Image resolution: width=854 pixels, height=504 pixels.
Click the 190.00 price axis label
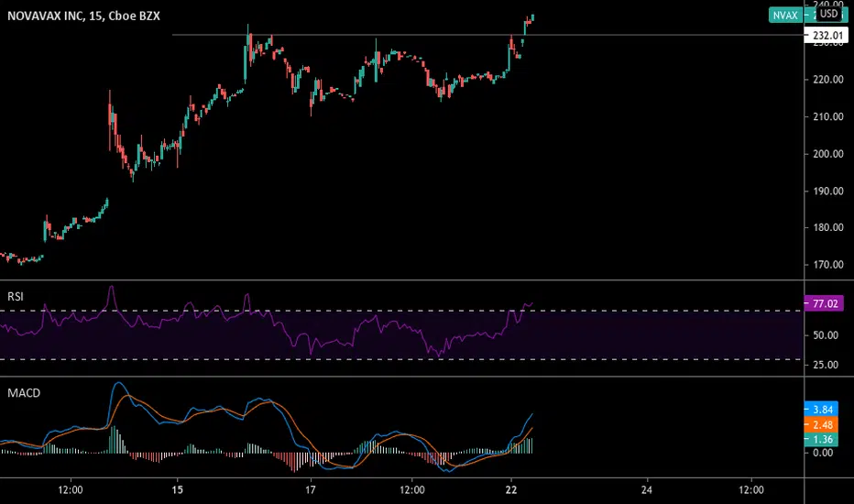point(827,191)
